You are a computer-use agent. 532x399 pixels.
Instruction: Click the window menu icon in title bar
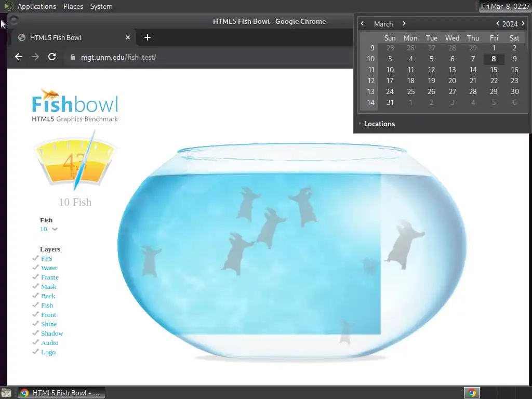14,21
